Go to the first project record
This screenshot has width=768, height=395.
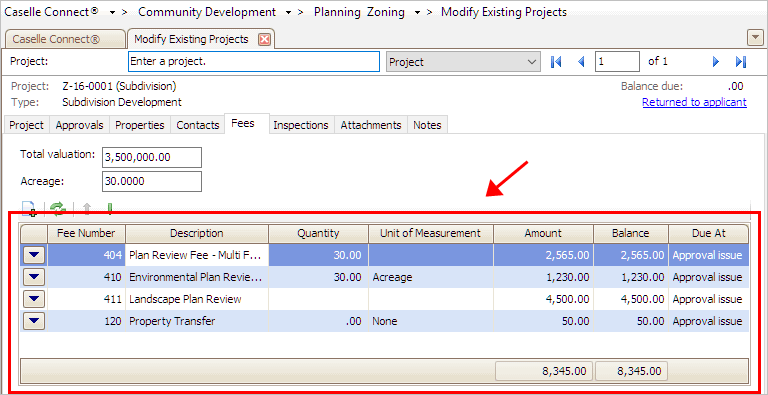point(556,62)
